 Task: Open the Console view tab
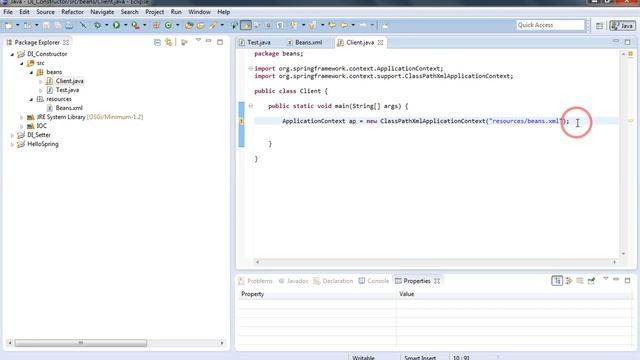(x=374, y=281)
